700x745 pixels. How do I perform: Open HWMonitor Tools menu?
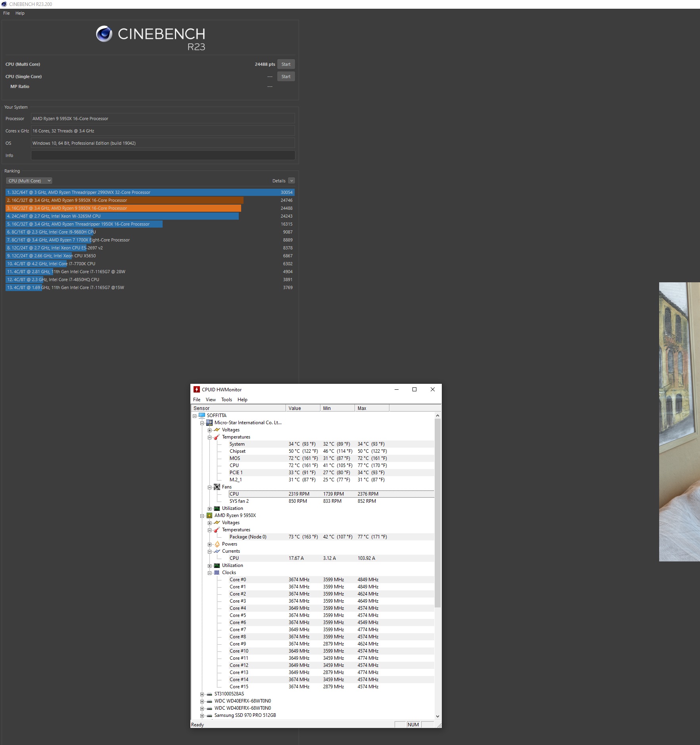[x=226, y=400]
